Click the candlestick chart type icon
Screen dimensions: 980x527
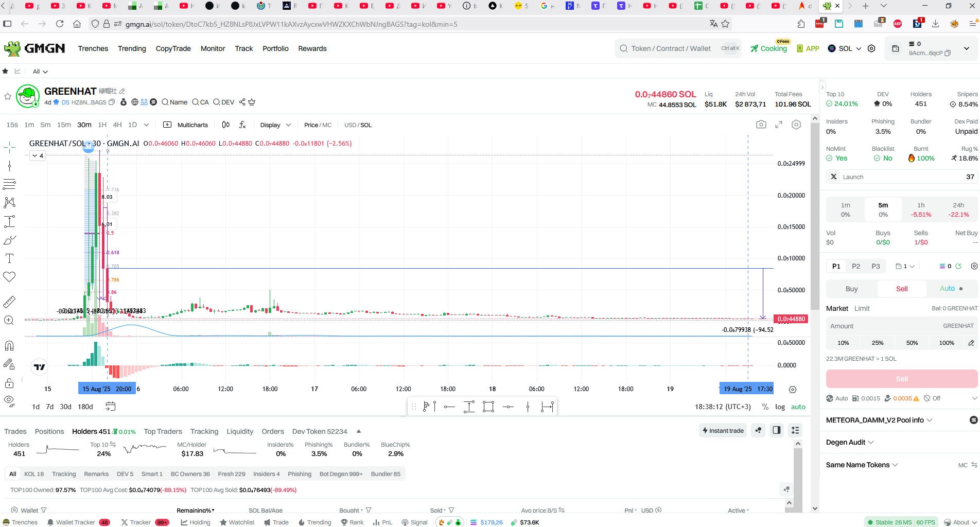(225, 125)
